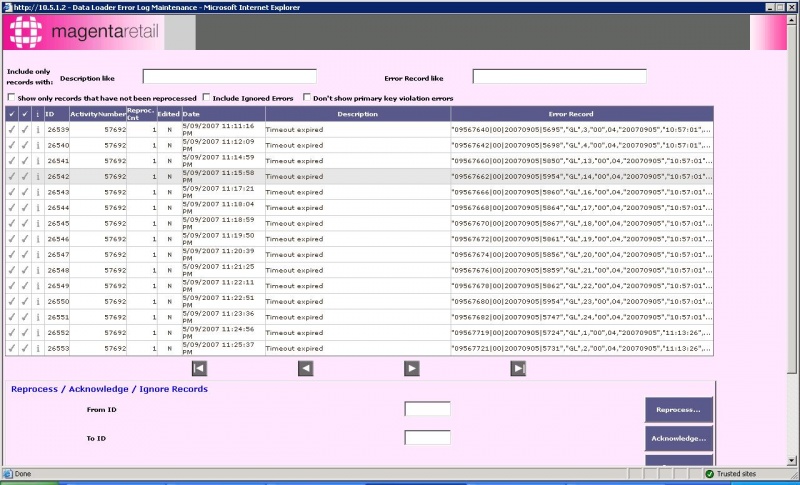This screenshot has width=800, height=485.
Task: Go to the previous page of records
Action: pyautogui.click(x=306, y=368)
